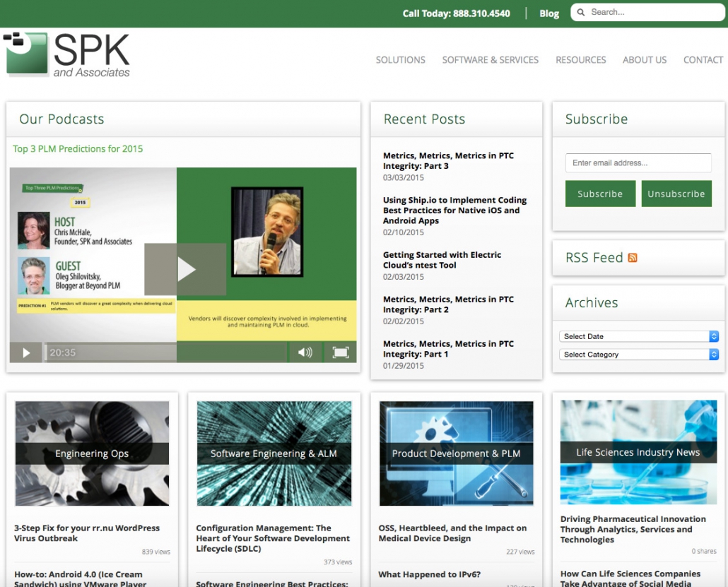Select the Solutions menu item
The width and height of the screenshot is (728, 587).
[x=400, y=60]
